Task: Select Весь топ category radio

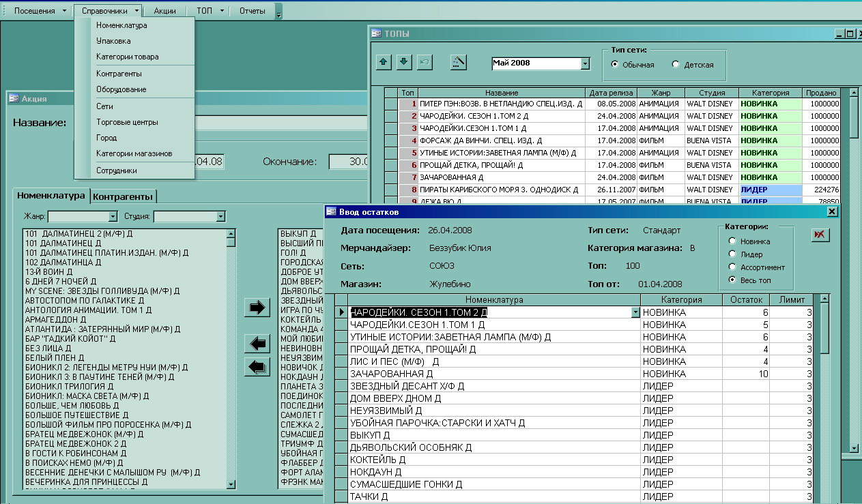Action: point(732,280)
